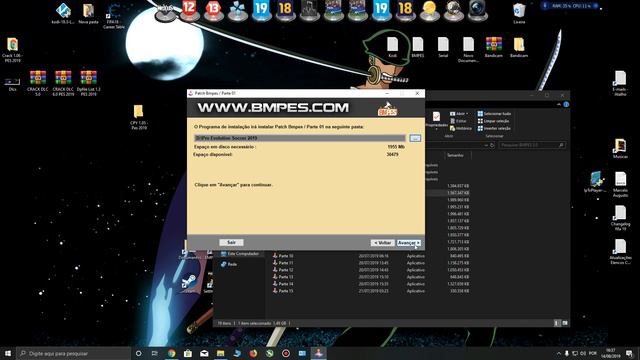Click Inverter seleção in Explorer ribbon

[494, 128]
